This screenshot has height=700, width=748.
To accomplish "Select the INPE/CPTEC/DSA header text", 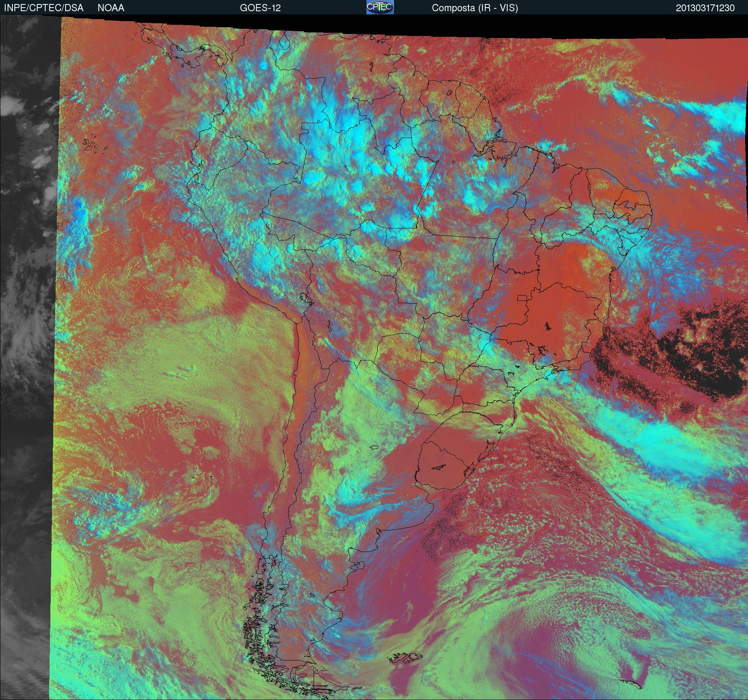I will tap(44, 8).
